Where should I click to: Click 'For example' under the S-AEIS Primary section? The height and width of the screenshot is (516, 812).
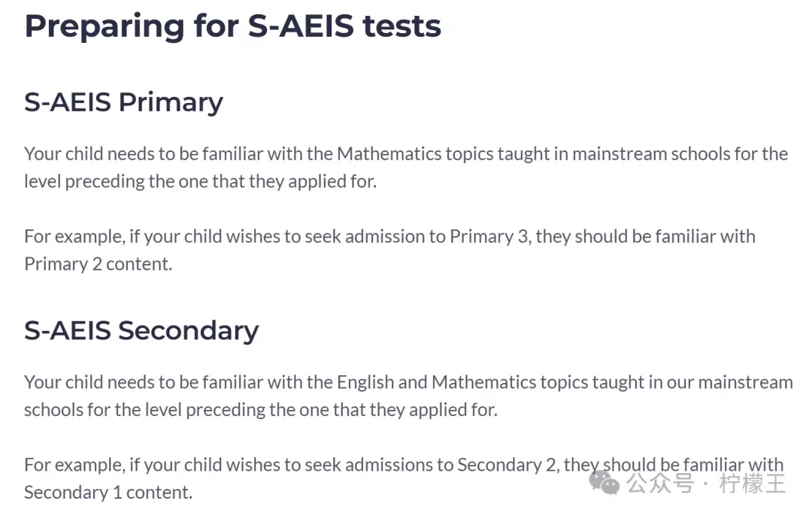(x=74, y=237)
